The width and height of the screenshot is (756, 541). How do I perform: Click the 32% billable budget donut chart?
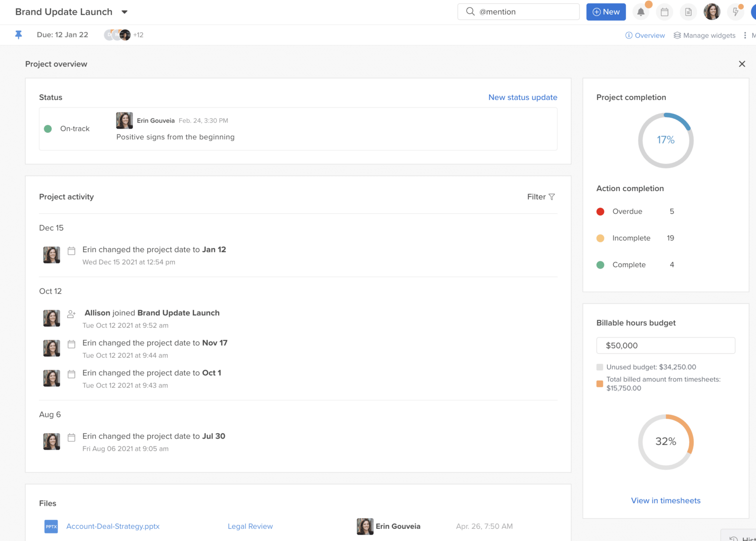pyautogui.click(x=666, y=441)
